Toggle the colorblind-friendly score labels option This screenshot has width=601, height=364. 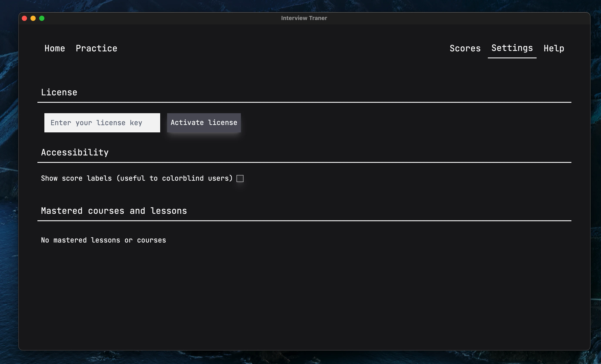[x=240, y=179]
